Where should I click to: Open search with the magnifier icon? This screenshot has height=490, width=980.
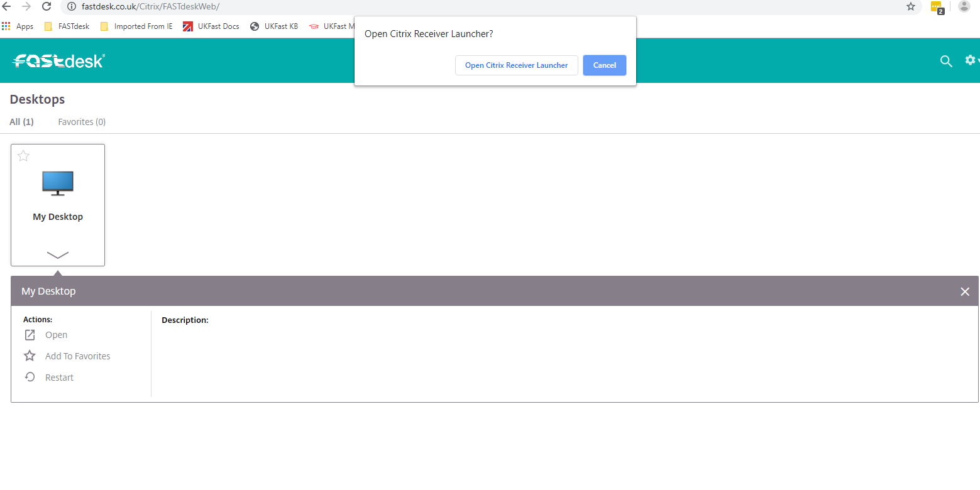[946, 61]
